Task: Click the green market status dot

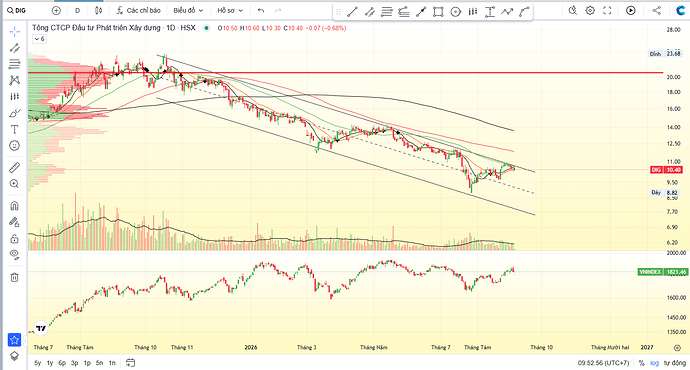Action: point(206,28)
